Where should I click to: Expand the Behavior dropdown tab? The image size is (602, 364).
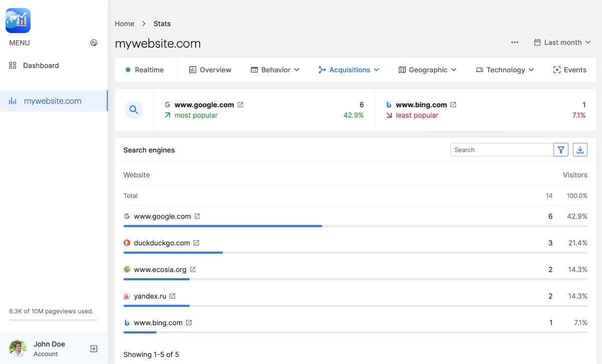[275, 70]
